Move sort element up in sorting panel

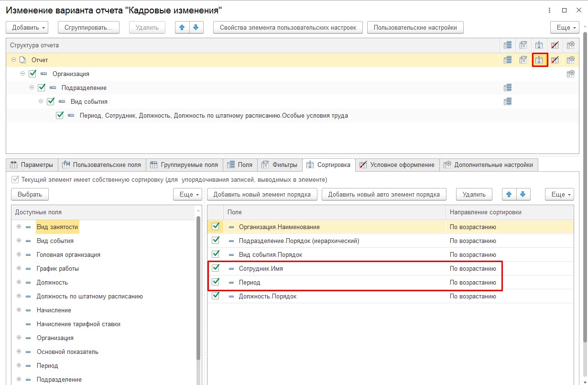pyautogui.click(x=509, y=194)
